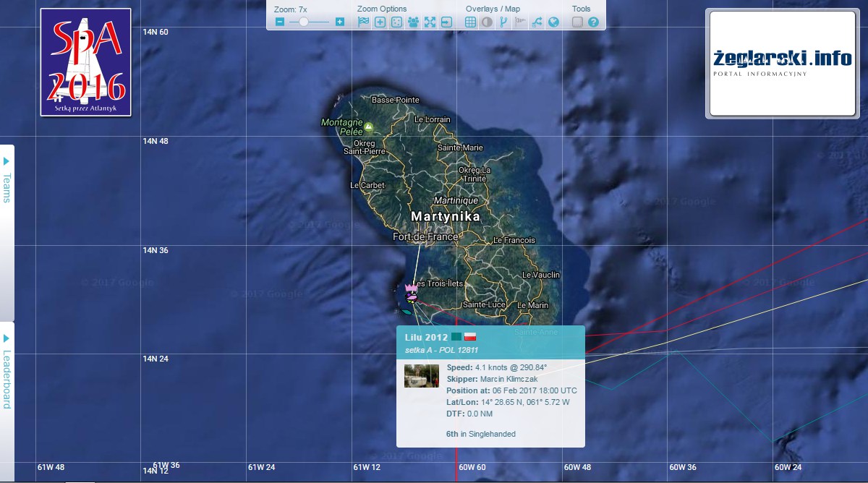Click the Lilu 2012 boat name

pos(426,337)
